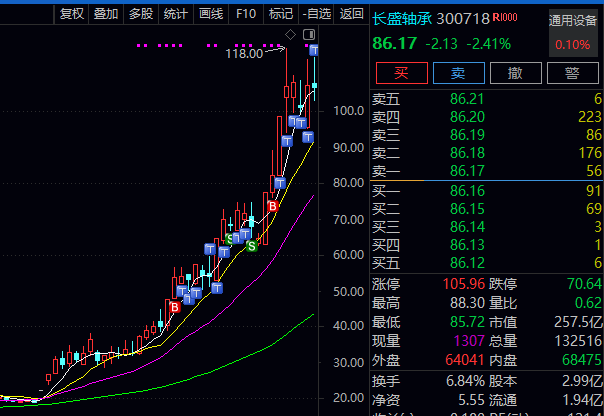This screenshot has width=604, height=416.
Task: Select 卖五 price 86.21
Action: point(467,99)
